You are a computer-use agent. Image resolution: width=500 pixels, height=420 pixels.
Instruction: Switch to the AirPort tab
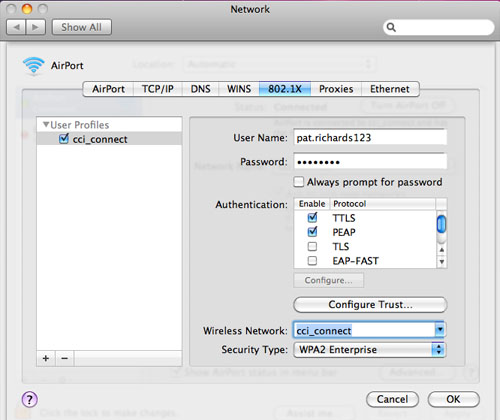tap(108, 89)
